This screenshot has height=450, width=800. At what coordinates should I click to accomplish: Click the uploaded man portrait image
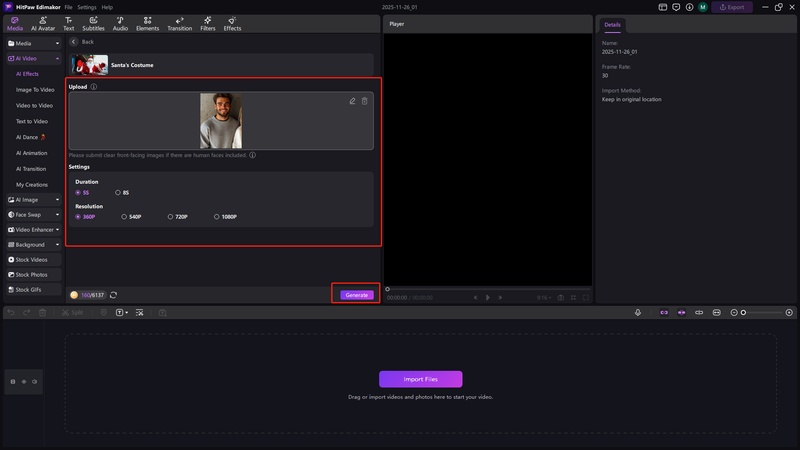tap(221, 120)
